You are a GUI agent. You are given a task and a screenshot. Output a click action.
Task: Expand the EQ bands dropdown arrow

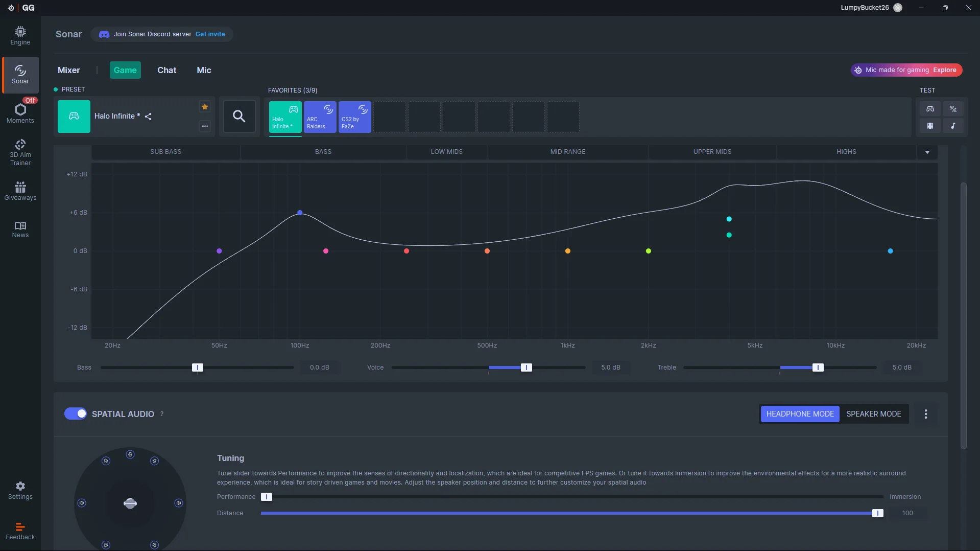tap(927, 152)
